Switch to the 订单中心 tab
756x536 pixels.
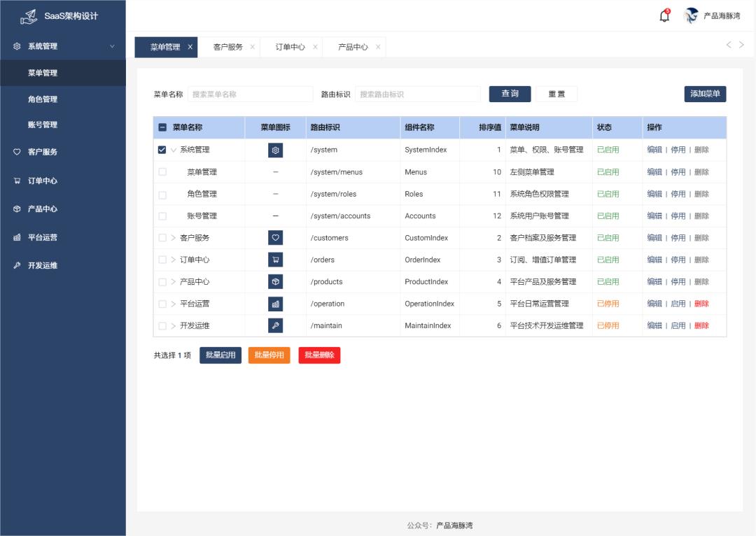point(290,47)
